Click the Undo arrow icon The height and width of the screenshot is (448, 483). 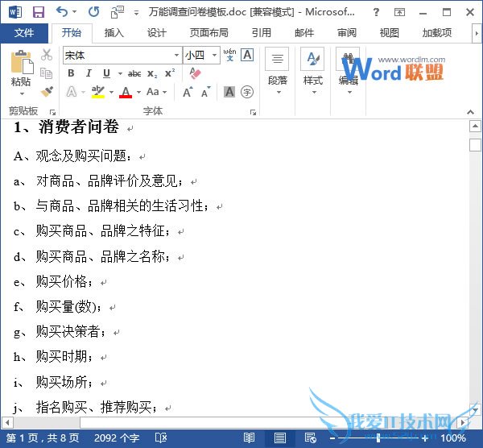point(62,12)
